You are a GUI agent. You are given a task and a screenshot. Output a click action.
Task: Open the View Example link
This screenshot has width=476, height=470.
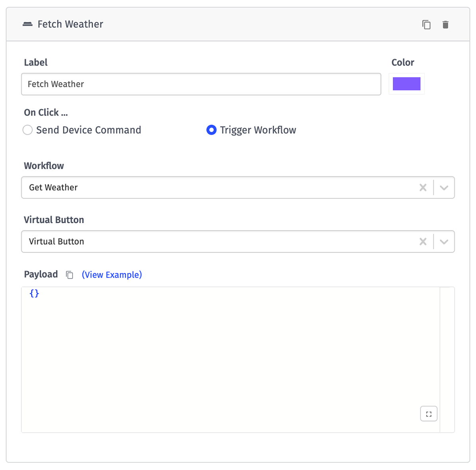click(112, 275)
